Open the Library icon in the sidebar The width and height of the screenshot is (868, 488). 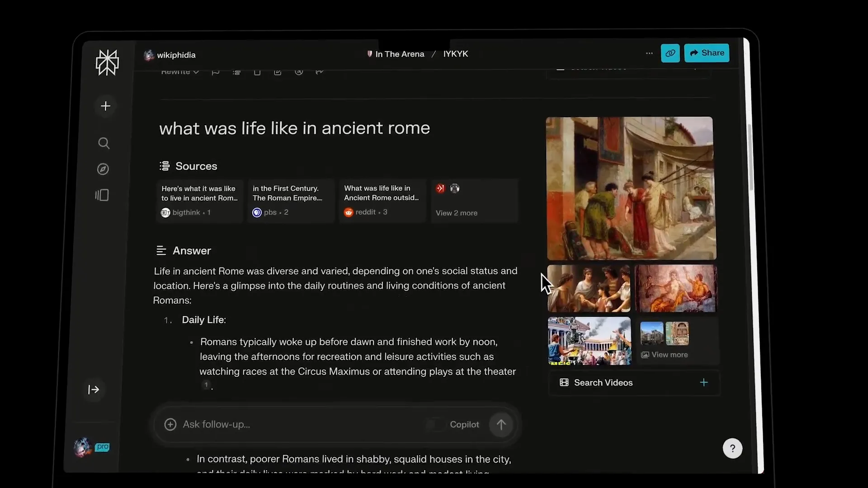[102, 195]
